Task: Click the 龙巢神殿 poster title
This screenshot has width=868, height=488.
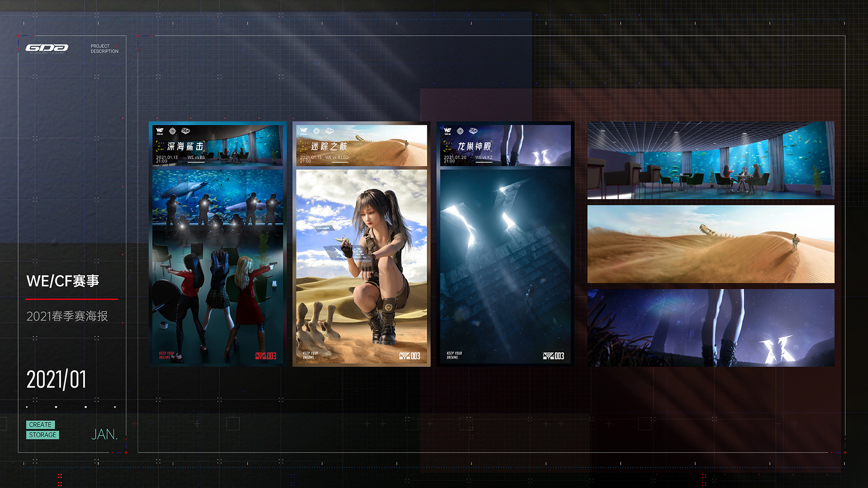Action: (474, 146)
